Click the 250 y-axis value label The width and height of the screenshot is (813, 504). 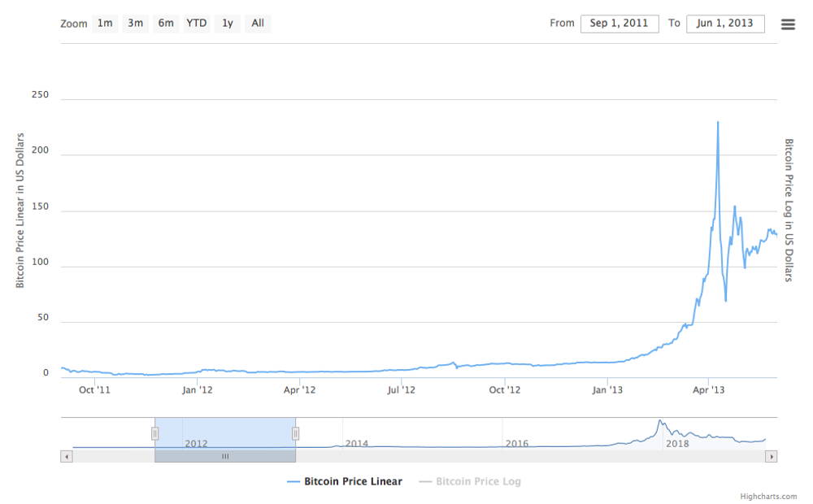click(40, 95)
